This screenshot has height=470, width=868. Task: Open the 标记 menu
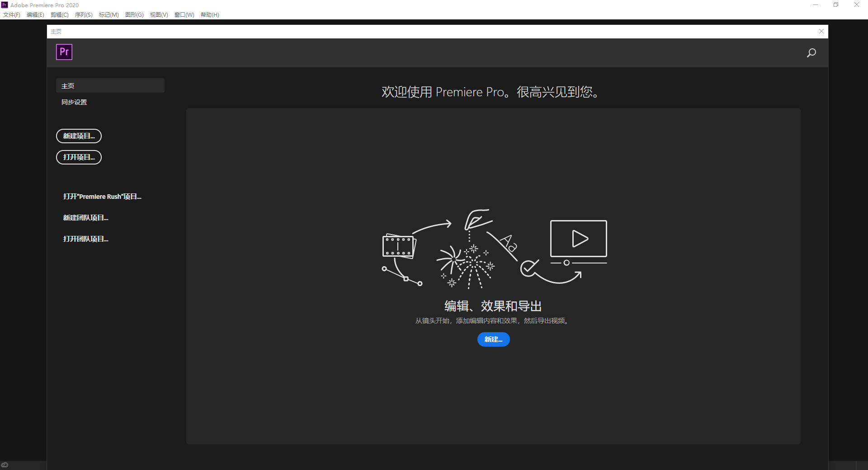(x=108, y=14)
